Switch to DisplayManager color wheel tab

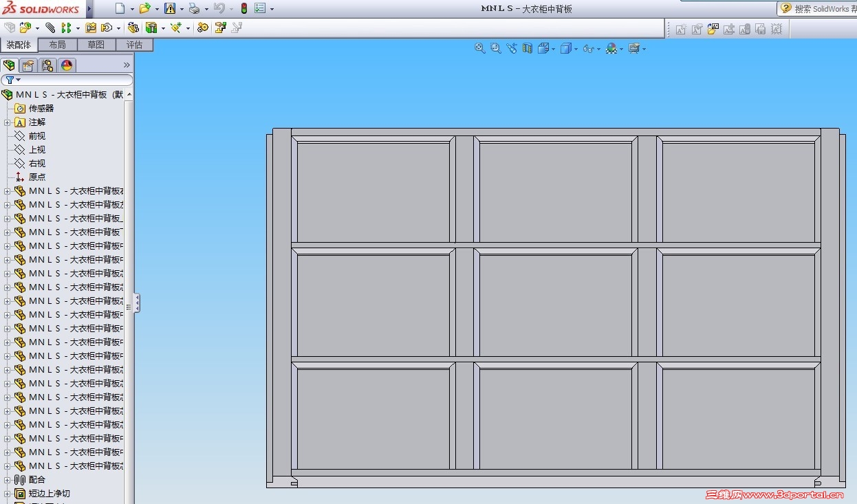[67, 65]
